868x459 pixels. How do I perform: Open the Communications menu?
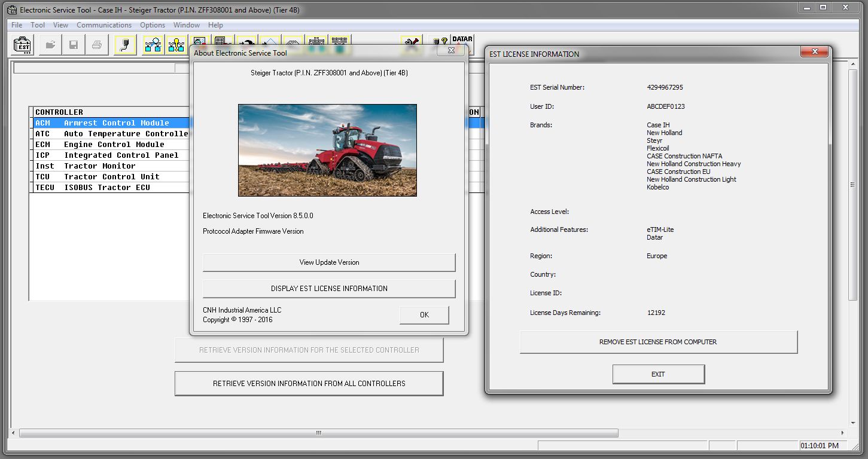(x=104, y=25)
